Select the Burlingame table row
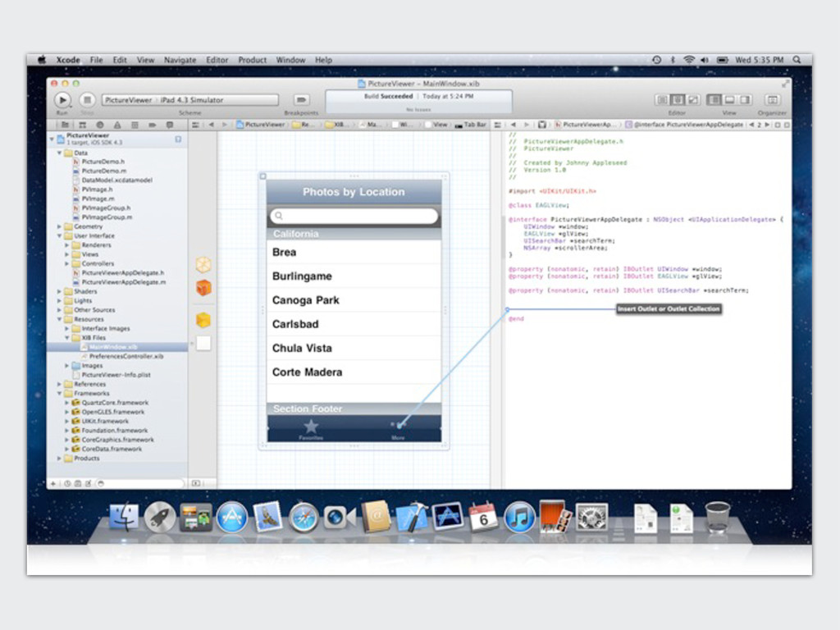This screenshot has height=630, width=840. point(354,276)
